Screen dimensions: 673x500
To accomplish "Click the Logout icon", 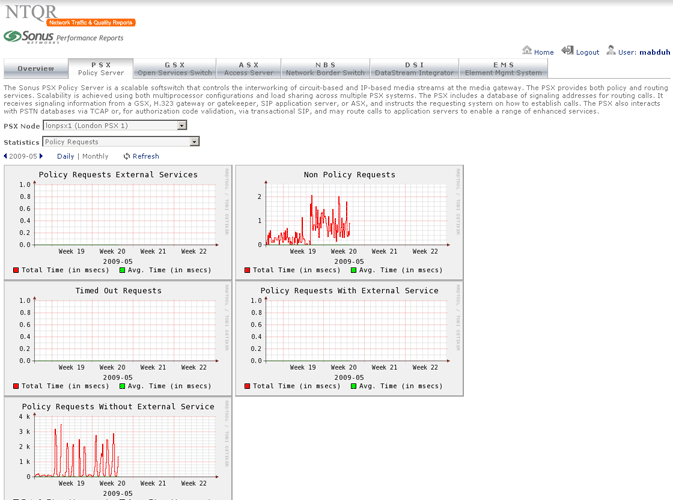I will pos(567,51).
